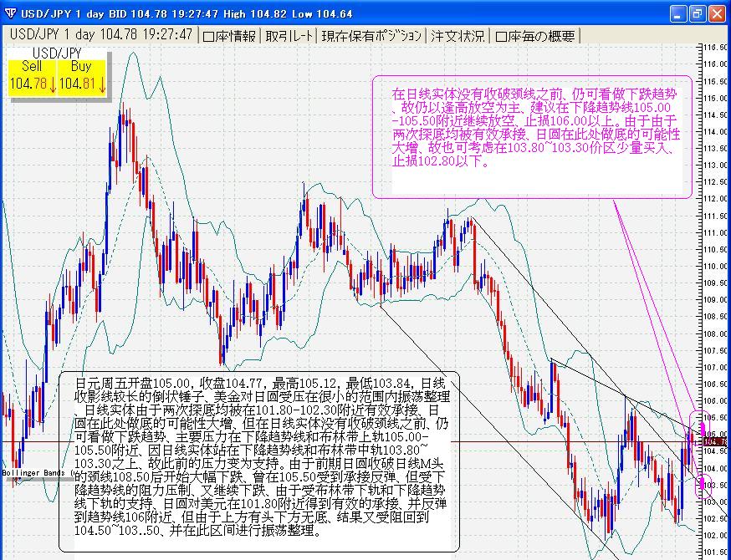Click the 103.00 price axis label
Image resolution: width=731 pixels, height=560 pixels.
(x=717, y=502)
